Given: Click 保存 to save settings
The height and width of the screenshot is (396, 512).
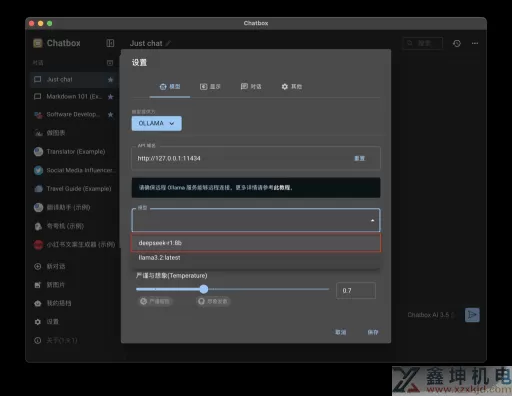Looking at the screenshot, I should coord(373,332).
